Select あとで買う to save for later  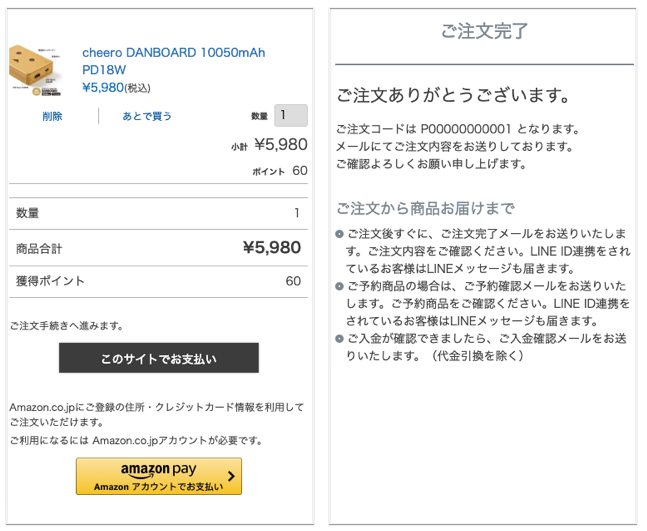pyautogui.click(x=147, y=116)
